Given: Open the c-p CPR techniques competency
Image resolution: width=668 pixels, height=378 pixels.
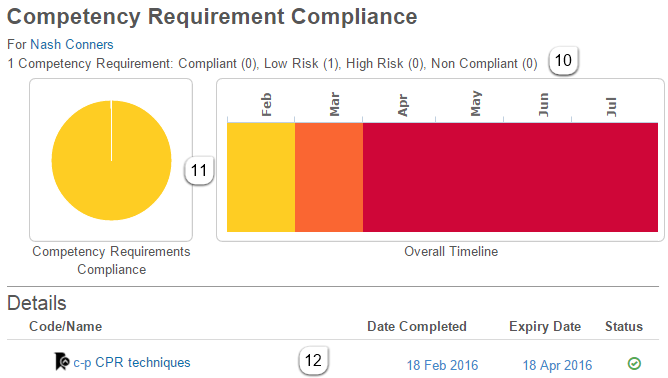Looking at the screenshot, I should 132,362.
